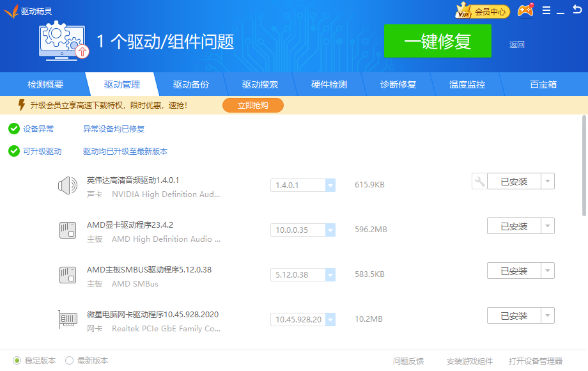Switch to the 检测概要 tab
The image size is (588, 371).
[45, 84]
